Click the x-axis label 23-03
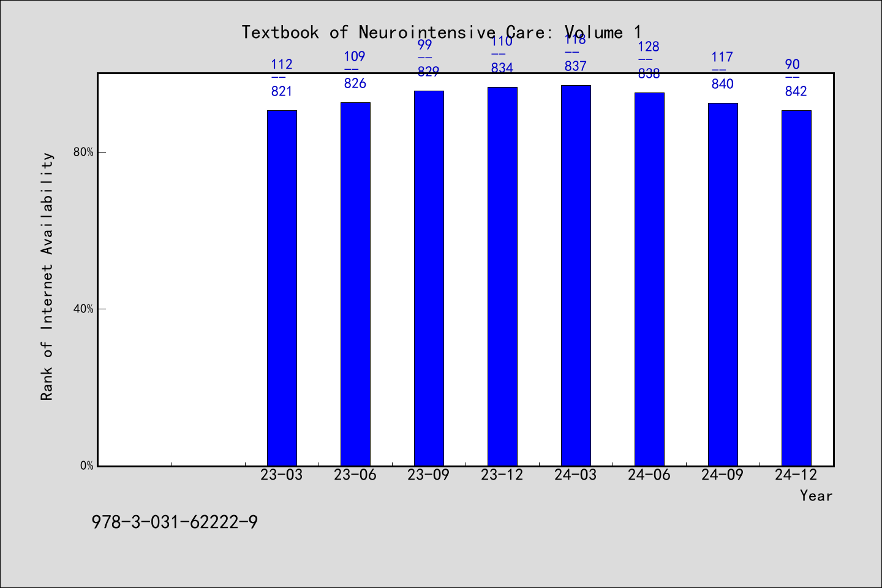Image resolution: width=882 pixels, height=588 pixels. tap(282, 475)
